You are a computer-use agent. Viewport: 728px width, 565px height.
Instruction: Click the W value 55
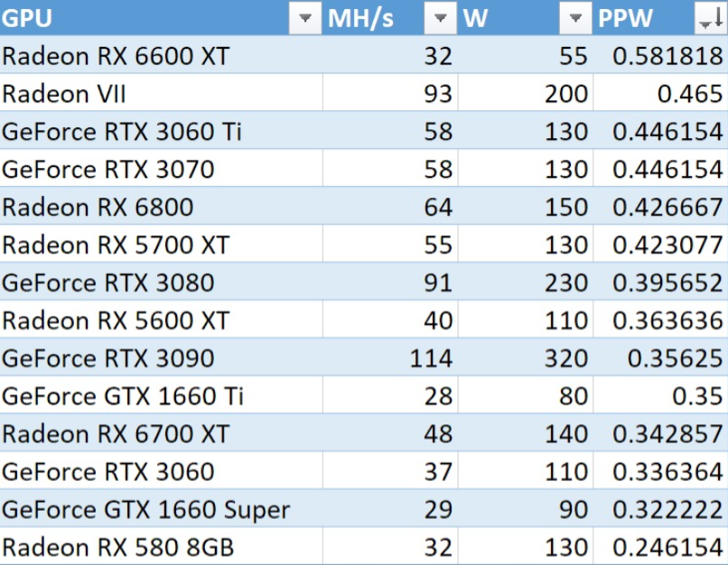pos(574,56)
